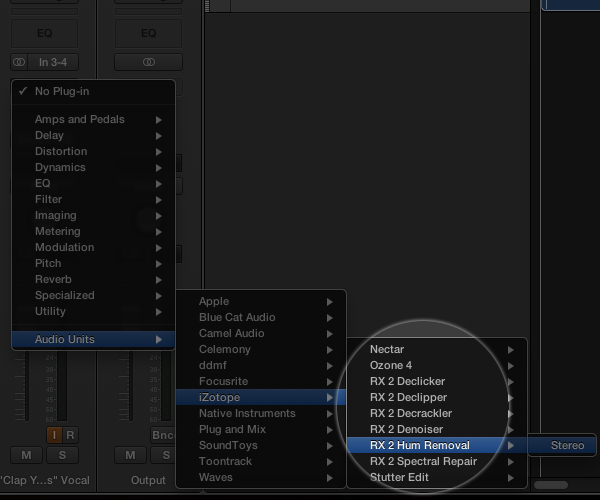Open EQ slot on Vocal channel strip
The height and width of the screenshot is (500, 600).
(45, 33)
